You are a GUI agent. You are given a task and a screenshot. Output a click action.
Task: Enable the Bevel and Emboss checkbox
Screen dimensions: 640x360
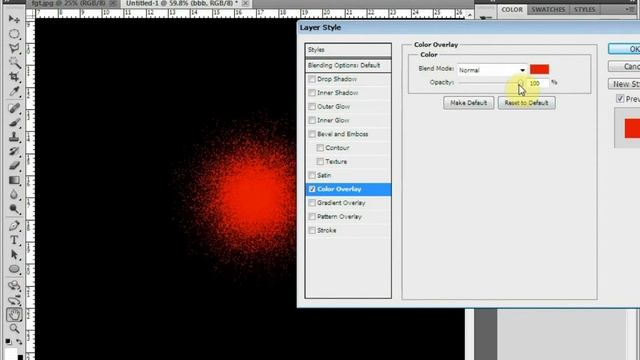click(x=312, y=134)
